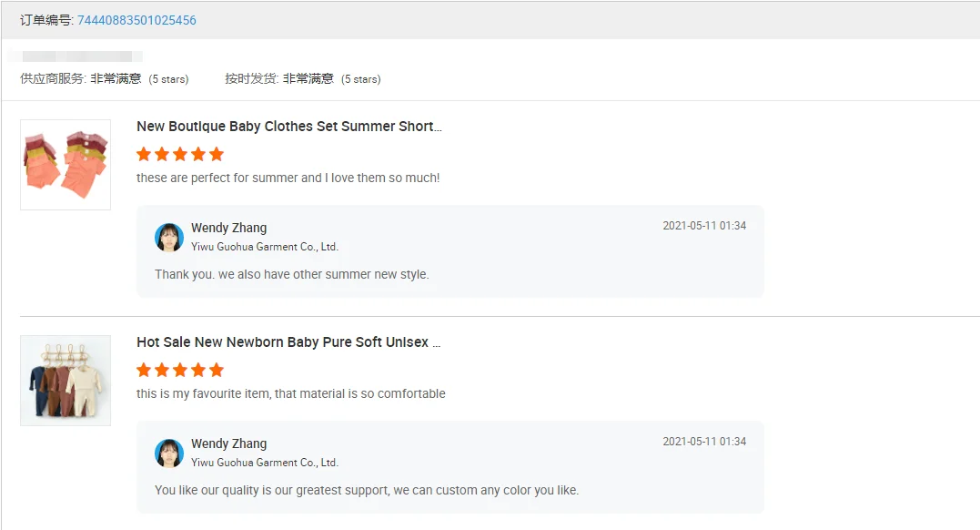Open Yiwu Guohua Garment Co. in the first reply

click(264, 247)
